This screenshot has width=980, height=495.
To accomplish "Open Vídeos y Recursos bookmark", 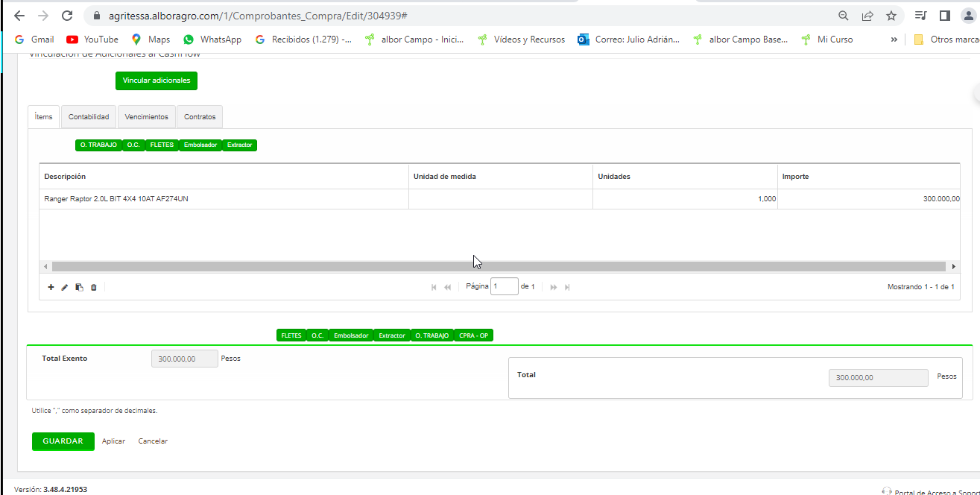I will [521, 40].
